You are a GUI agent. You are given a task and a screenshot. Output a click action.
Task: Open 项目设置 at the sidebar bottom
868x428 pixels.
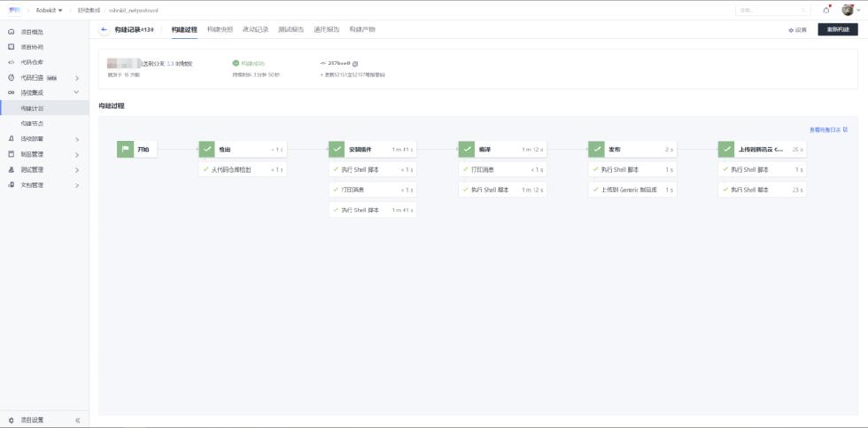(x=32, y=420)
